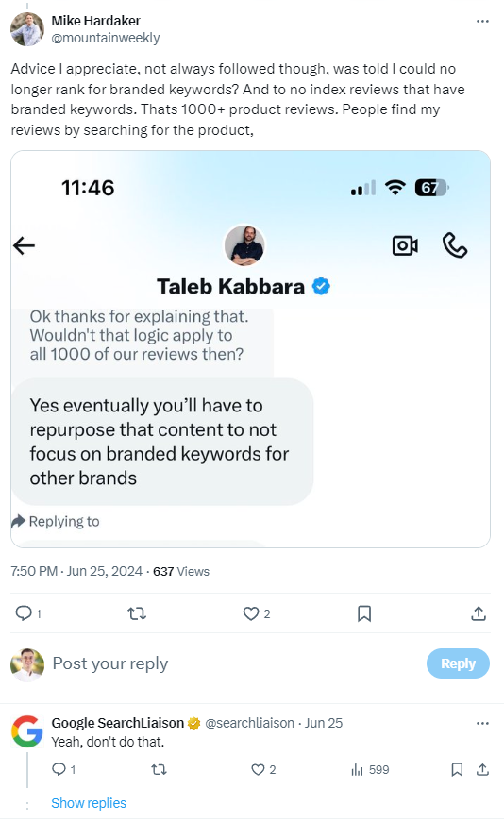Viewport: 504px width, 822px height.
Task: Like the 'Yeah, don't do that' reply
Action: pos(258,769)
